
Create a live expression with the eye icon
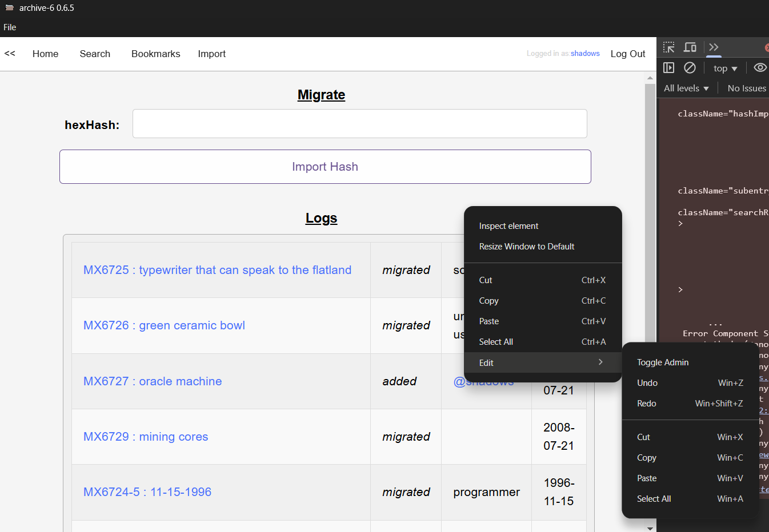click(760, 67)
